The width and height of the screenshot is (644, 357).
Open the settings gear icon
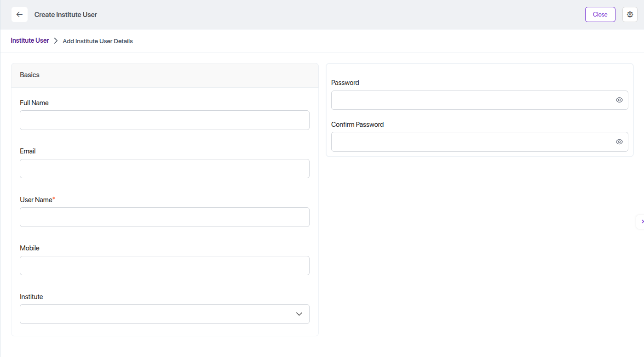tap(630, 15)
